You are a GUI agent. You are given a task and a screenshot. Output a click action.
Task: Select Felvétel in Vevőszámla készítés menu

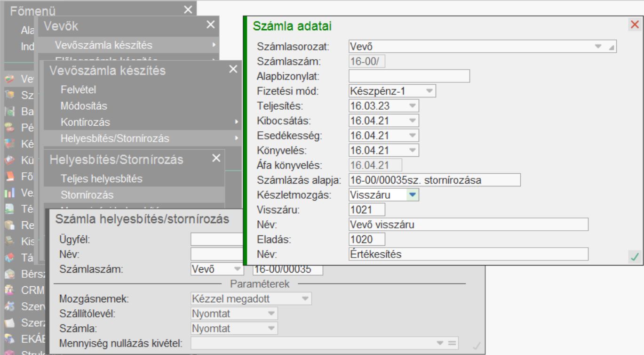[78, 90]
